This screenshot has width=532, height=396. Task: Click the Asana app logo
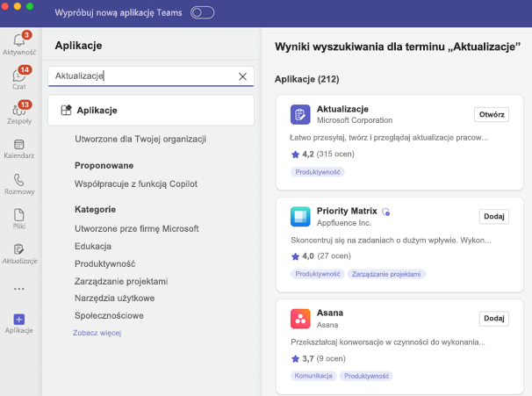coord(300,319)
